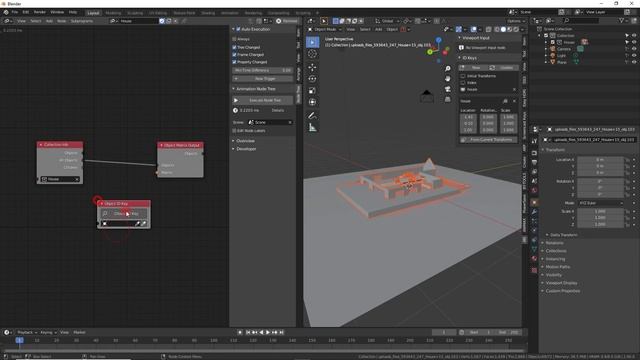Viewport: 640px width, 360px height.
Task: Play animation in reverse in timeline
Action: coord(262,332)
